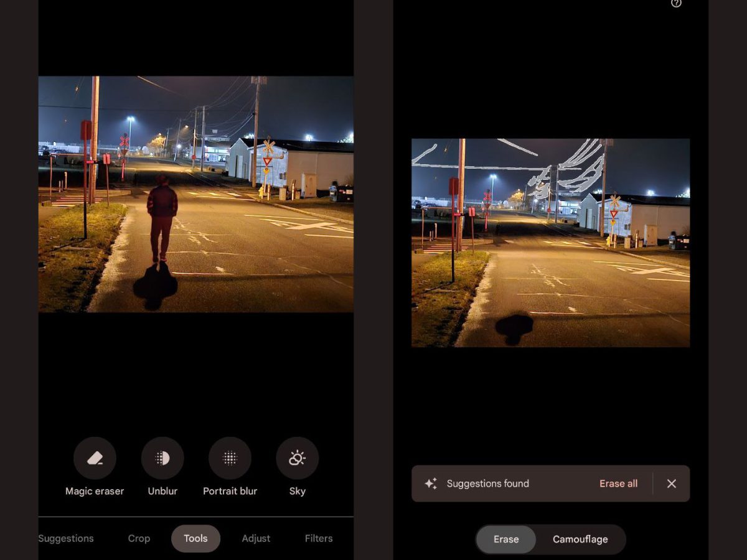
Task: Open the Magic eraser tool
Action: pos(95,459)
